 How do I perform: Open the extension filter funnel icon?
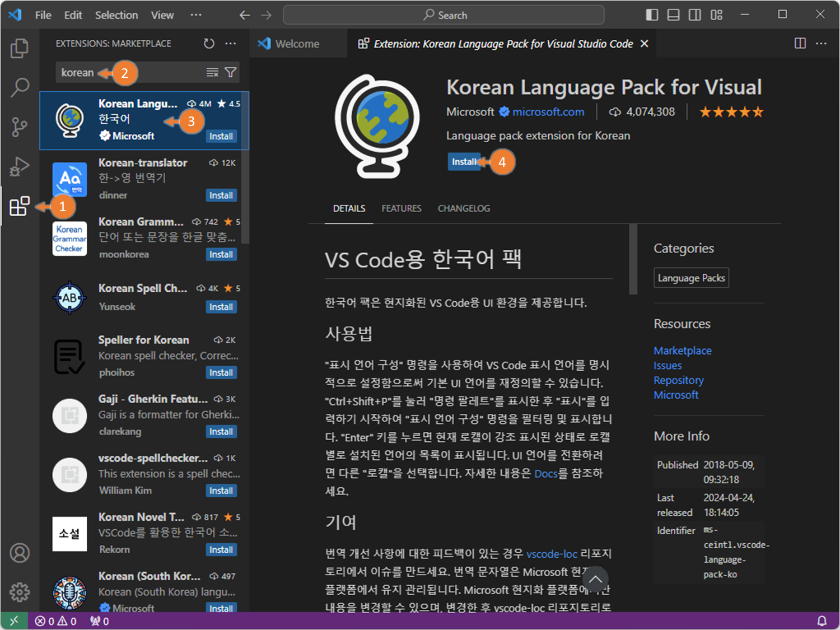tap(230, 72)
